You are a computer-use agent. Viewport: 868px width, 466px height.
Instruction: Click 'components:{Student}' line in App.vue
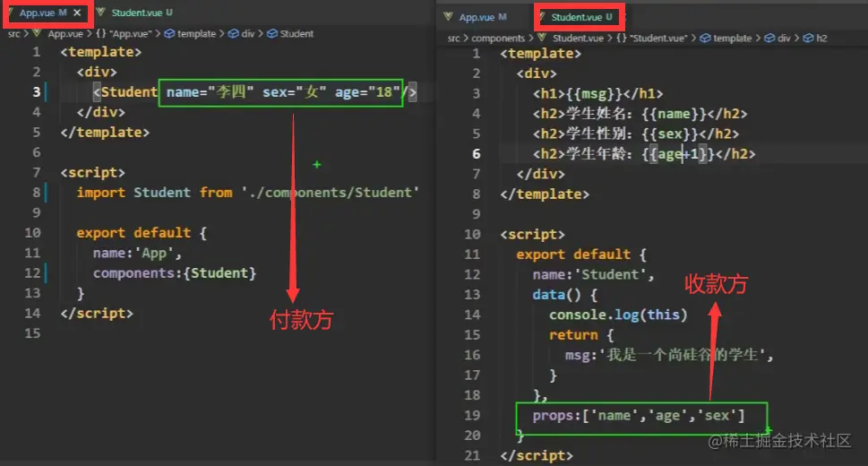175,272
